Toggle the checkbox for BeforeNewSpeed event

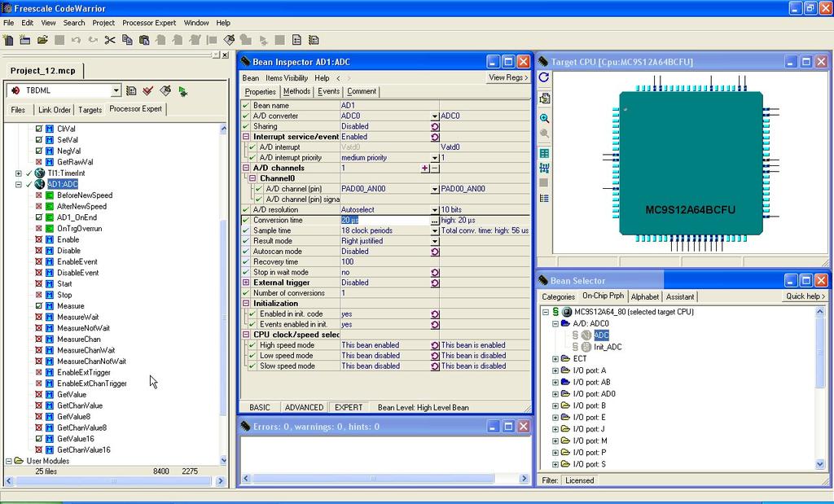(x=39, y=195)
